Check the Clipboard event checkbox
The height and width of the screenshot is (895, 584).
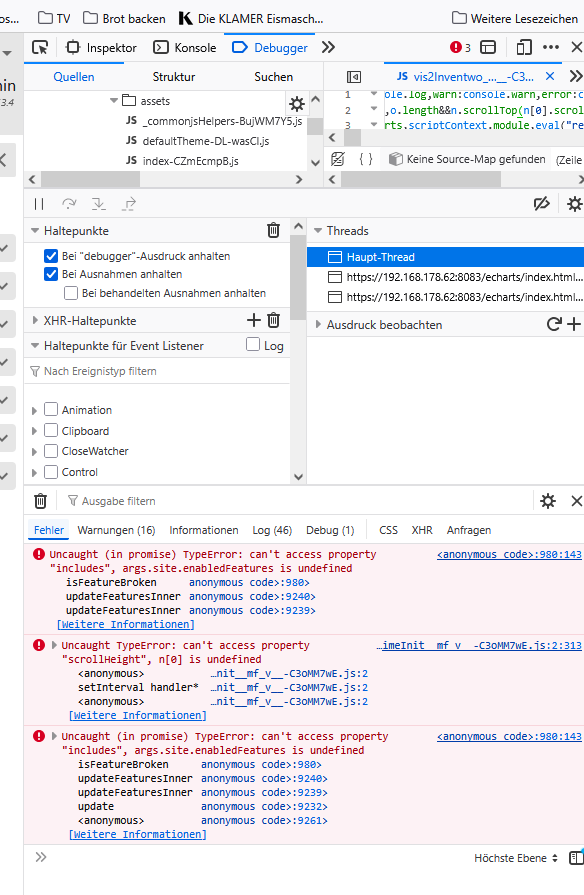[51, 430]
